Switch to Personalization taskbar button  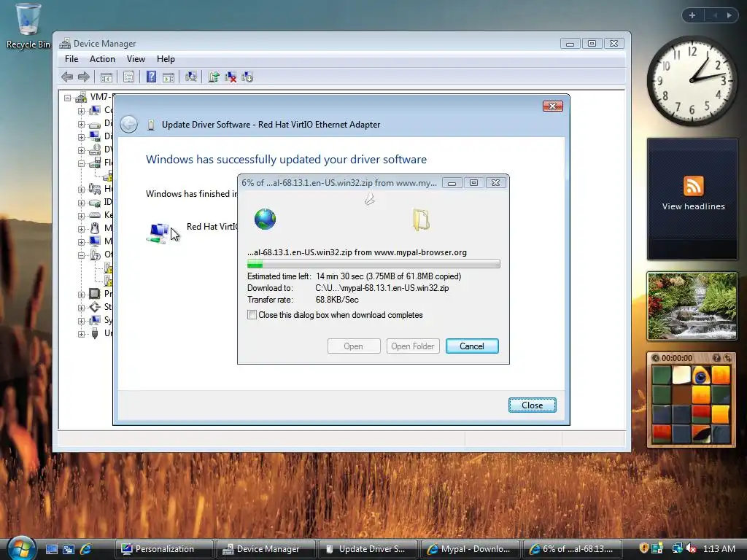point(165,549)
